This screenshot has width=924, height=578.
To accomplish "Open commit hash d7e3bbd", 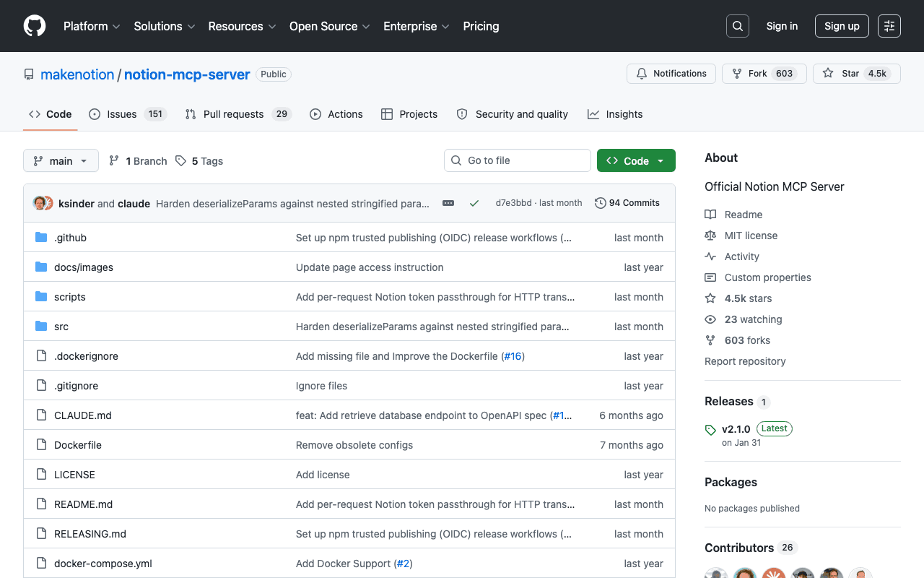I will (513, 203).
